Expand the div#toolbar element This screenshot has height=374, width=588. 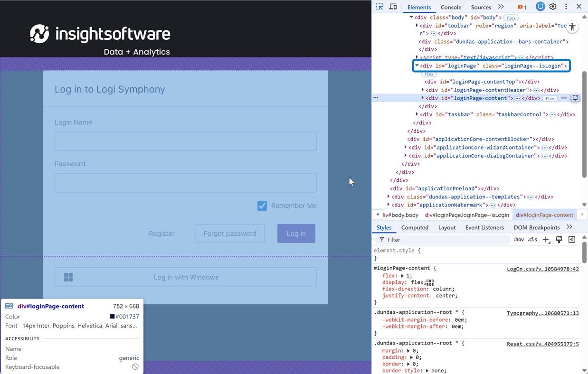[417, 25]
